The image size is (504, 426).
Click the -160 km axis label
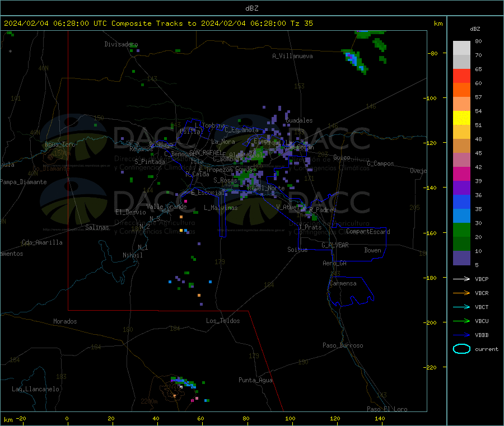[431, 233]
